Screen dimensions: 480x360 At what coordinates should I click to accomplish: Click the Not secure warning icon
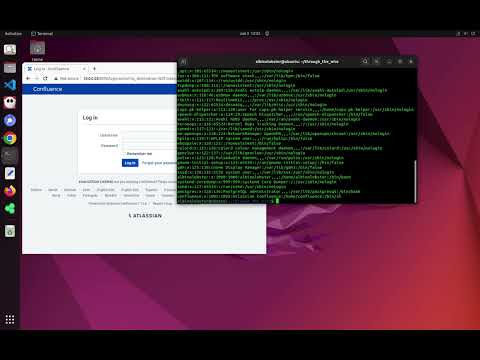point(56,78)
